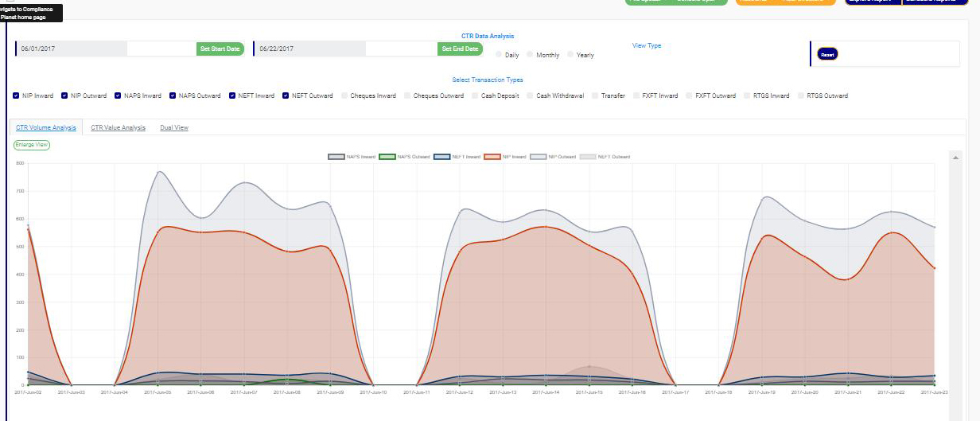The height and width of the screenshot is (421, 980).
Task: Disable the NAPS Outward transaction type
Action: [173, 96]
